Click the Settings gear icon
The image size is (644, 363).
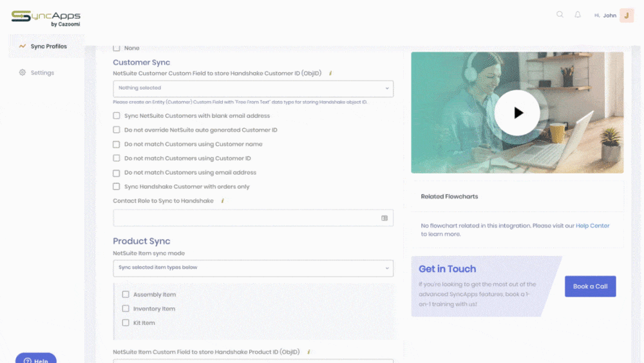coord(22,73)
